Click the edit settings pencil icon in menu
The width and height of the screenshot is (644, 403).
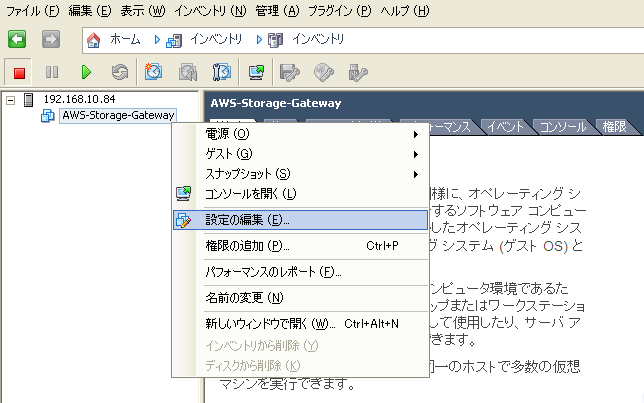[x=183, y=220]
